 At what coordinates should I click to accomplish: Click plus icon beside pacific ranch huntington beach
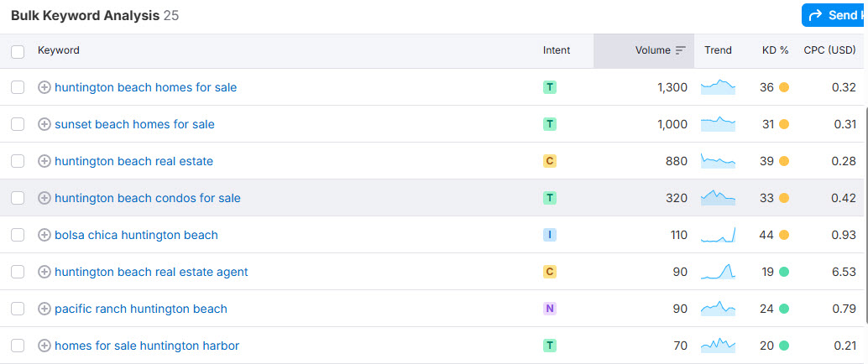pyautogui.click(x=44, y=309)
